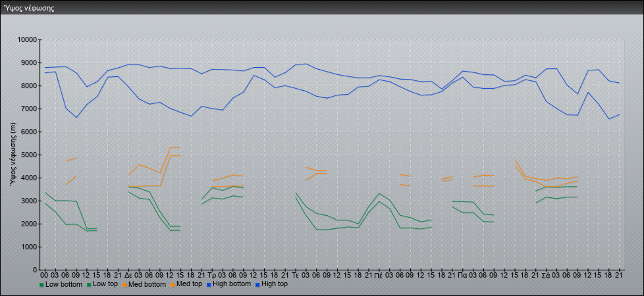The height and width of the screenshot is (296, 644).
Task: Click the 1000 y-axis value
Action: pos(29,247)
